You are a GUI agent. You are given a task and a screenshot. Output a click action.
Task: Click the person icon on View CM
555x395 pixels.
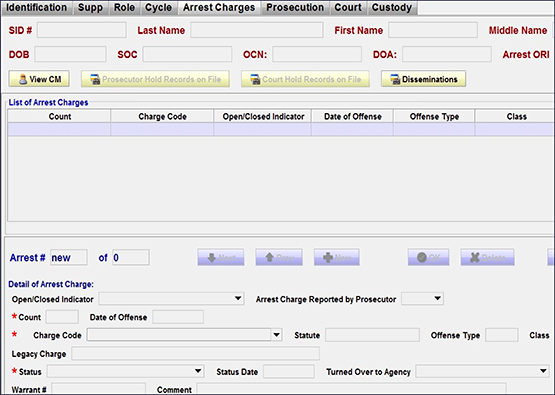(x=23, y=79)
